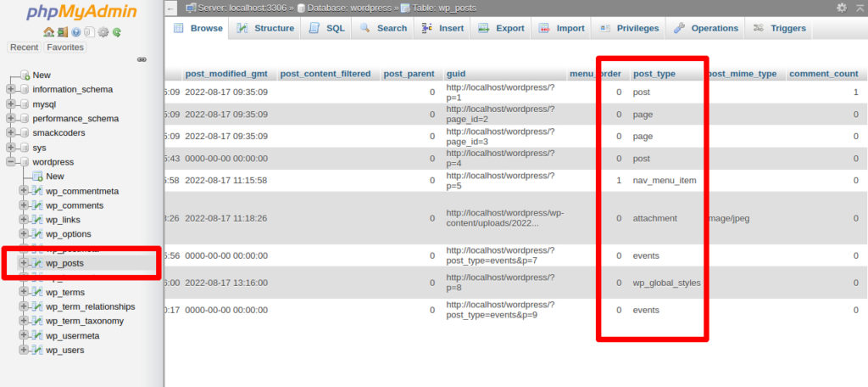Open the Triggers tab
Image resolution: width=868 pixels, height=387 pixels.
pos(780,28)
